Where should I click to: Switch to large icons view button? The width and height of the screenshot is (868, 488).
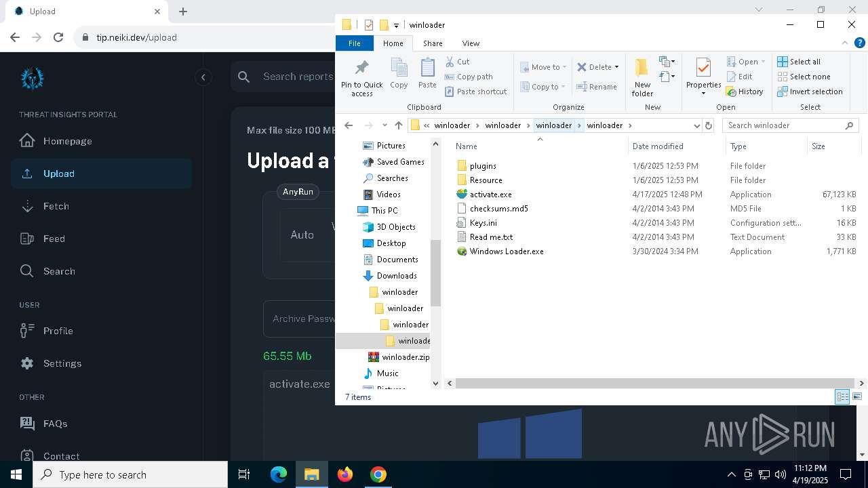pyautogui.click(x=857, y=396)
